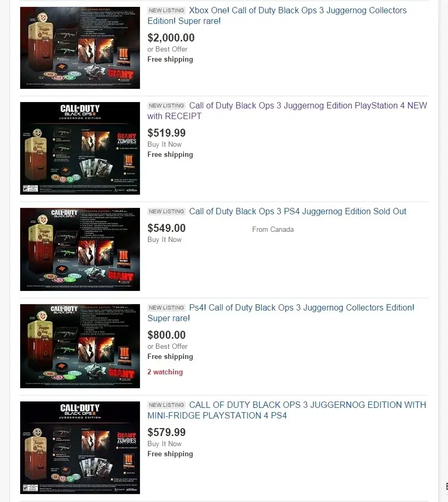Click the $800.00 price

(x=167, y=335)
